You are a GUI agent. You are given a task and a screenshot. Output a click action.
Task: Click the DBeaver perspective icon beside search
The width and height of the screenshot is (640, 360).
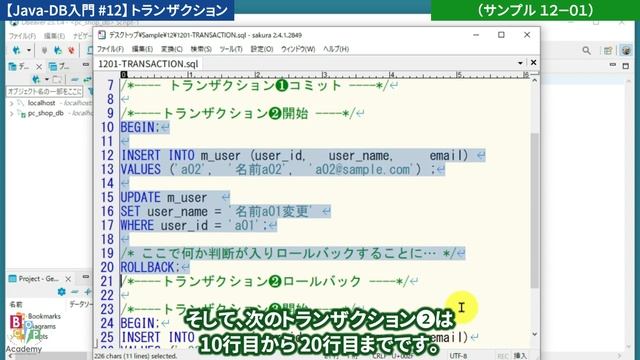(608, 51)
